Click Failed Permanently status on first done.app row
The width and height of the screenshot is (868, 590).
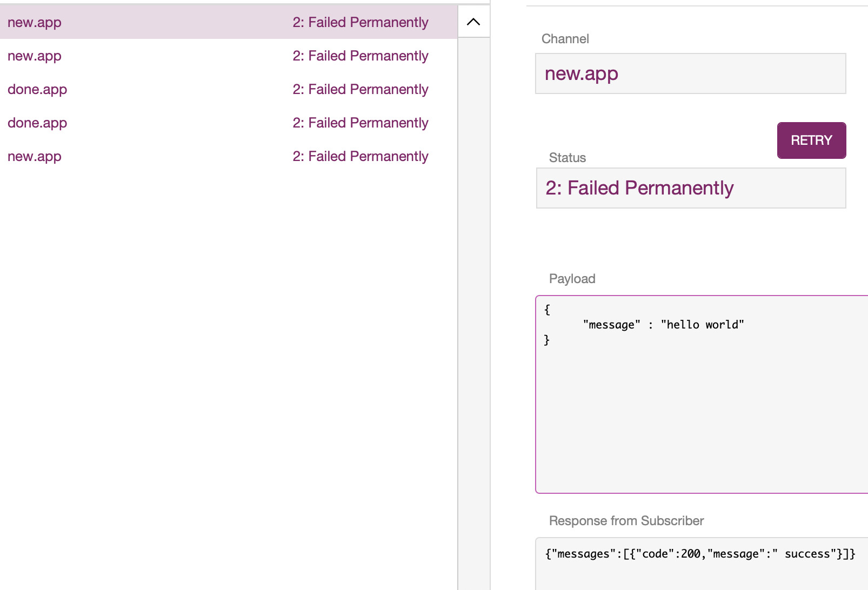click(x=360, y=89)
